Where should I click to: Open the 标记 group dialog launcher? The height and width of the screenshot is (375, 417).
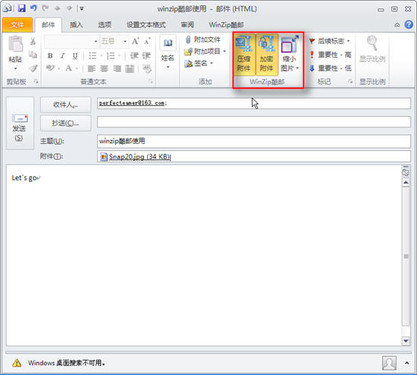click(350, 82)
